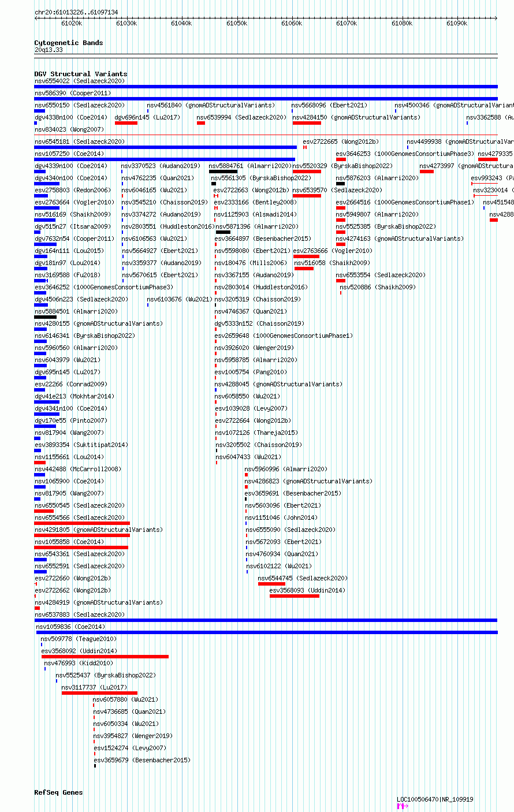Open variant nsv442488 (McCarroll2008)

point(78,469)
